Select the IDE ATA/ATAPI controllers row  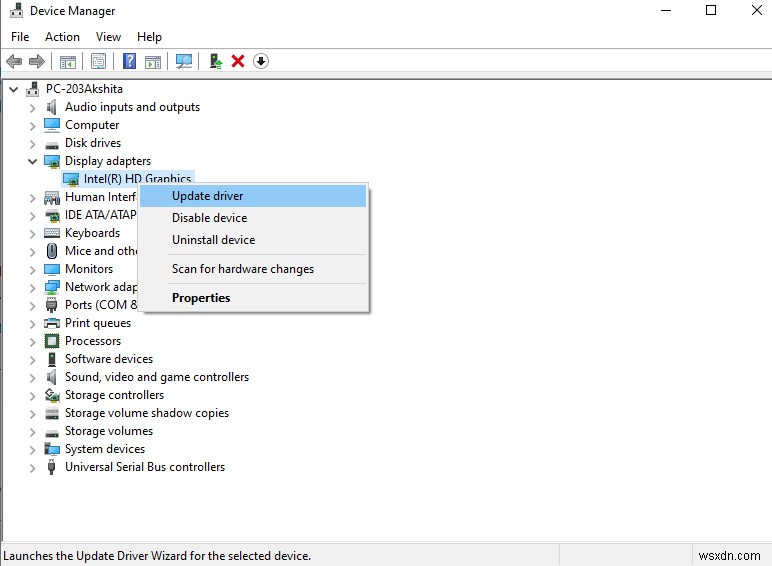point(100,215)
